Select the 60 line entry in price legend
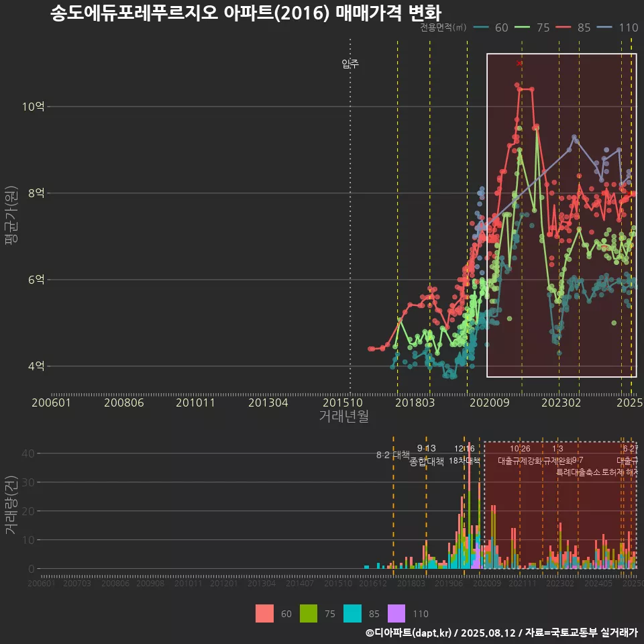The width and height of the screenshot is (644, 644). click(491, 28)
